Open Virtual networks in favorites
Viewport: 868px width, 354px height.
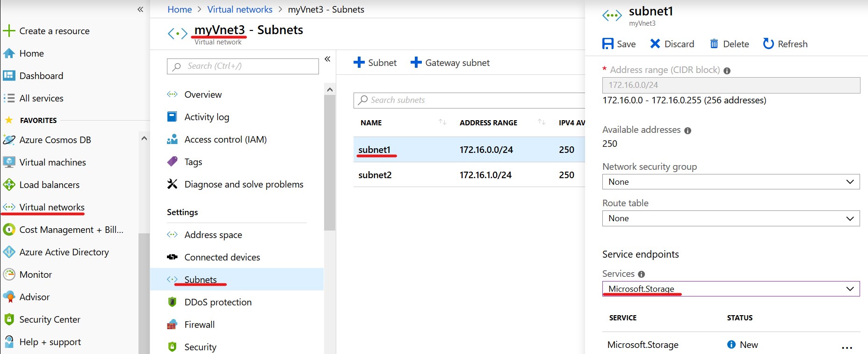point(52,207)
